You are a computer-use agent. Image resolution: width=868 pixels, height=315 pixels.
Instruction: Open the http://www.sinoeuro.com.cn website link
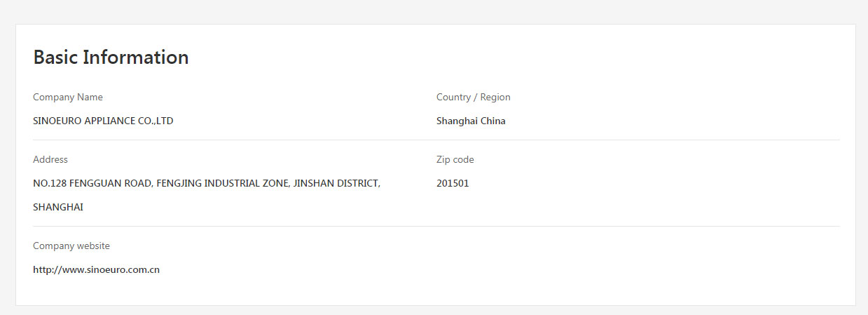(x=96, y=269)
